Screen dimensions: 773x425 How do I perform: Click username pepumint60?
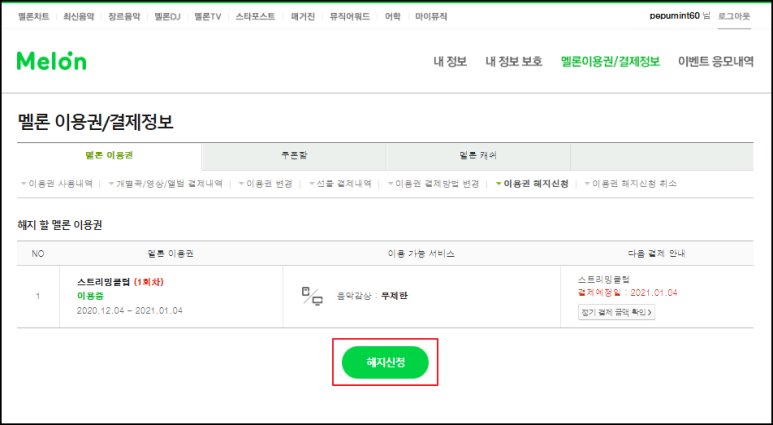pyautogui.click(x=674, y=16)
